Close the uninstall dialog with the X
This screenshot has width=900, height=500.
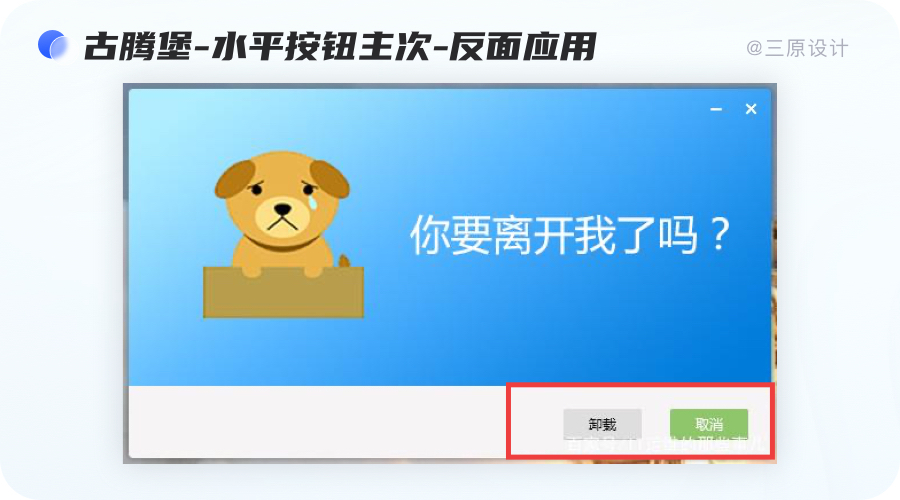(751, 109)
